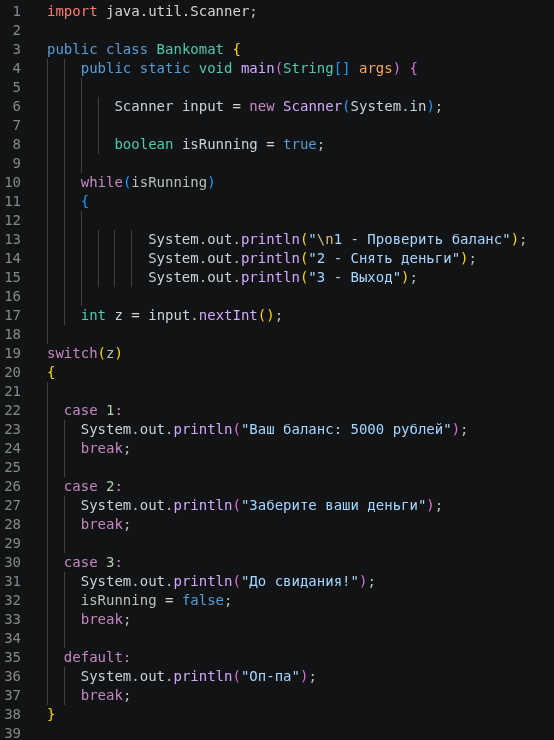This screenshot has height=740, width=554.
Task: Click the string '3 - Выход'
Action: coord(354,277)
